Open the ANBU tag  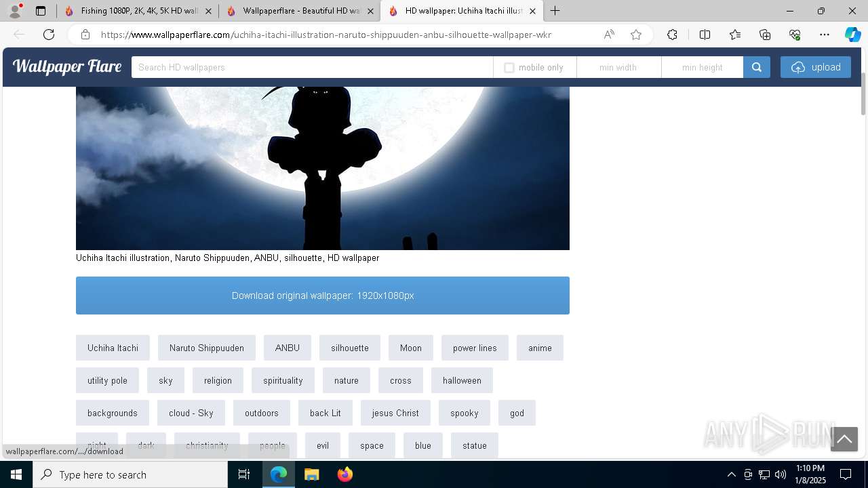[x=288, y=348]
